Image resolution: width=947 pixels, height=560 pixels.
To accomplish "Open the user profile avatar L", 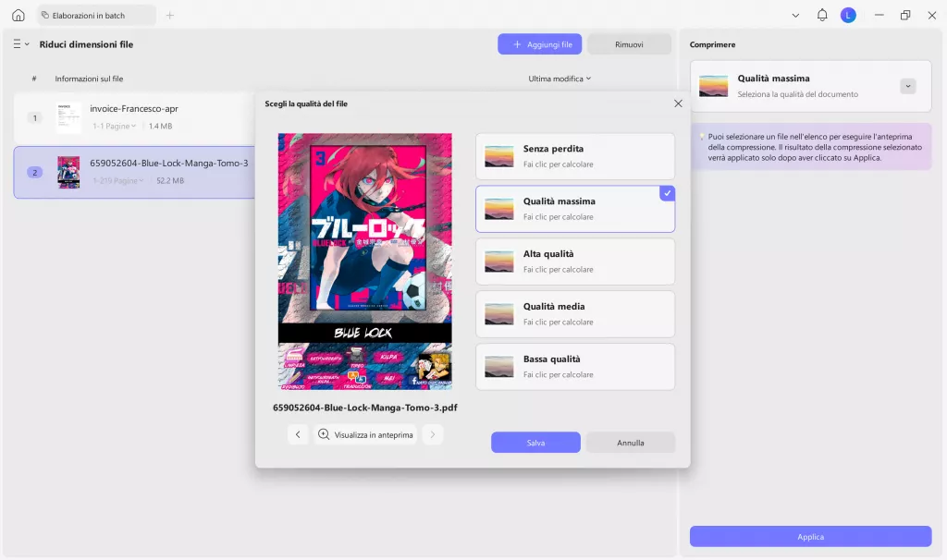I will point(848,15).
